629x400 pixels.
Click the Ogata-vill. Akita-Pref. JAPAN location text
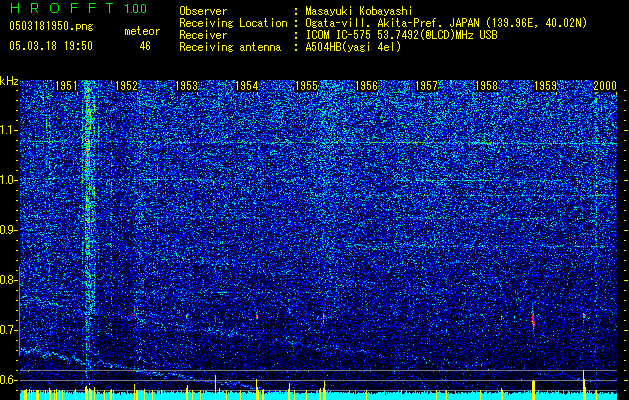[446, 23]
